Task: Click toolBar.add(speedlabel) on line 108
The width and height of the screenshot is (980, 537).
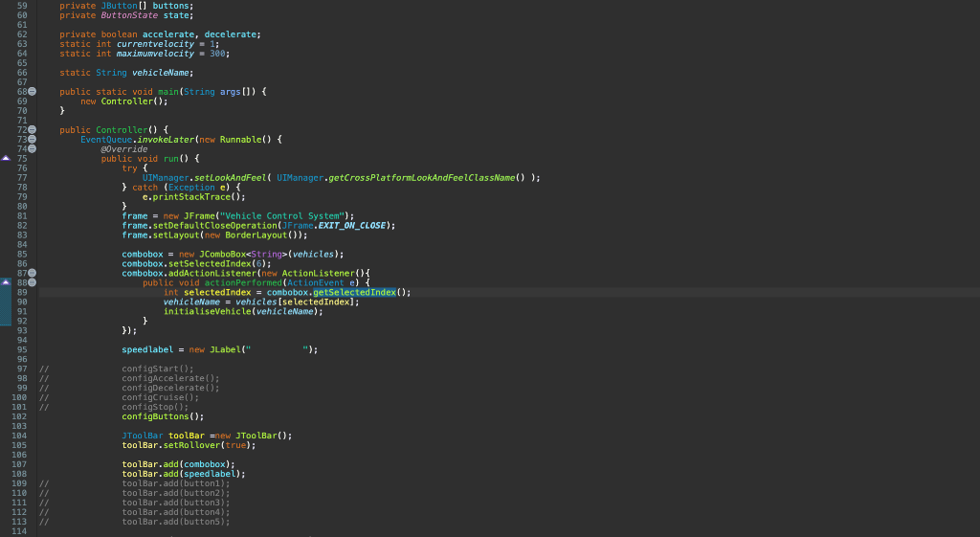Action: click(184, 474)
